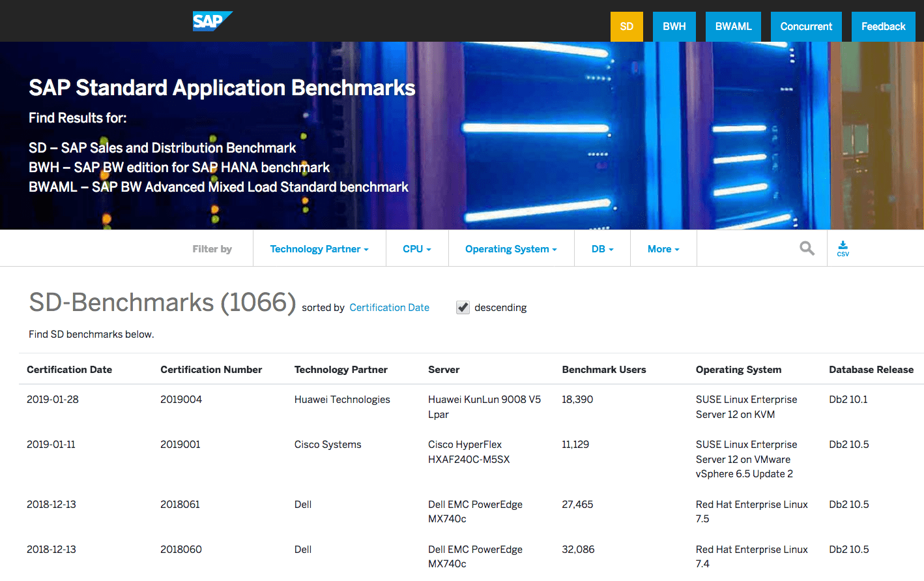Image resolution: width=924 pixels, height=581 pixels.
Task: Click Cisco HyperFlex HXAF240C-M5SX server
Action: pos(469,452)
